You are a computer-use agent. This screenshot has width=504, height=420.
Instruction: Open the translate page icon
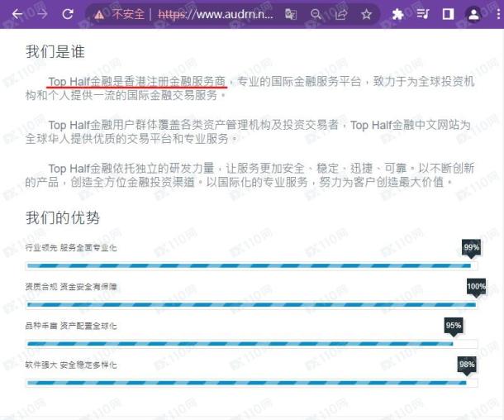coord(291,15)
